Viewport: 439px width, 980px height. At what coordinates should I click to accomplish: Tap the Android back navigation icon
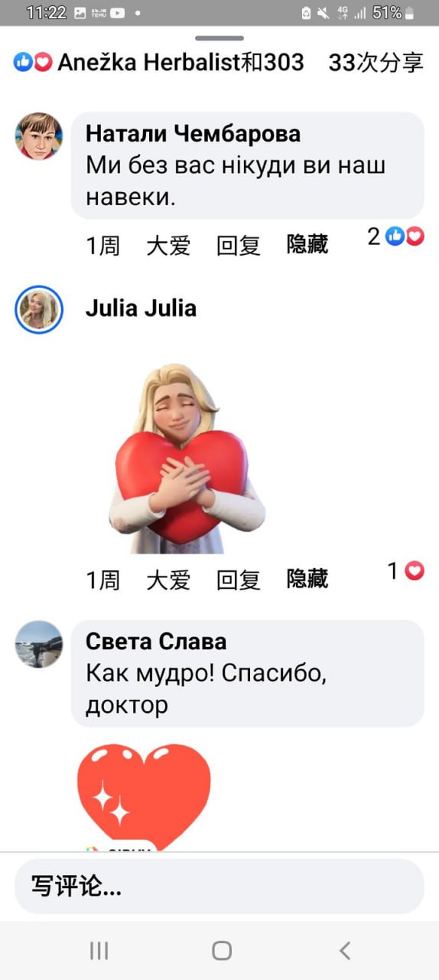point(345,951)
